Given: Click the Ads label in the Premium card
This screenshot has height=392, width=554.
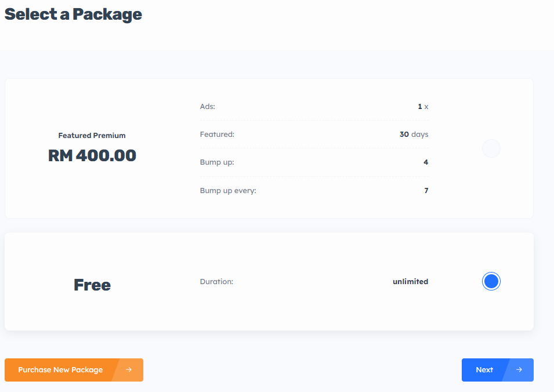Looking at the screenshot, I should [x=208, y=107].
